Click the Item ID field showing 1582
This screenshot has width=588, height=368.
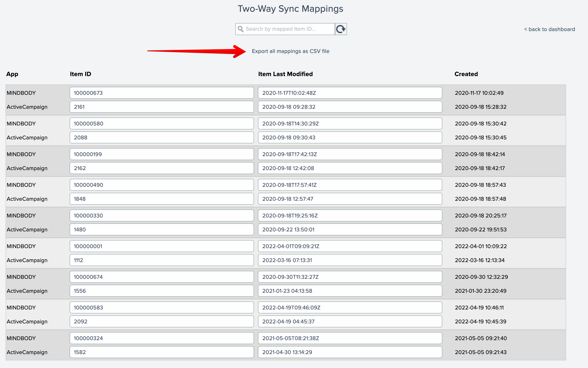point(162,352)
